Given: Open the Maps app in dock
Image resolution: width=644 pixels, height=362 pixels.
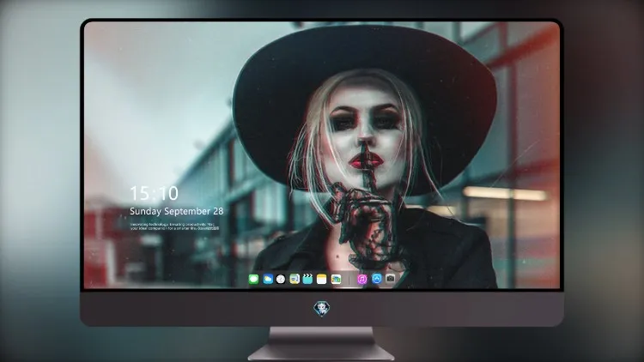Looking at the screenshot, I should pos(295,279).
